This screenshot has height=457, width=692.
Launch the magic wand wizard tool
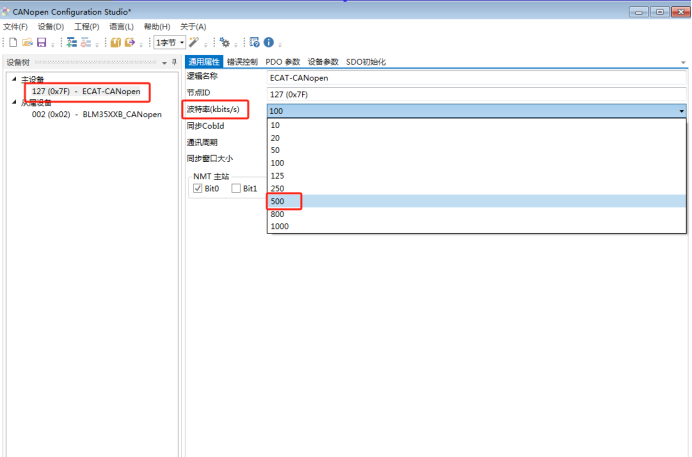194,42
